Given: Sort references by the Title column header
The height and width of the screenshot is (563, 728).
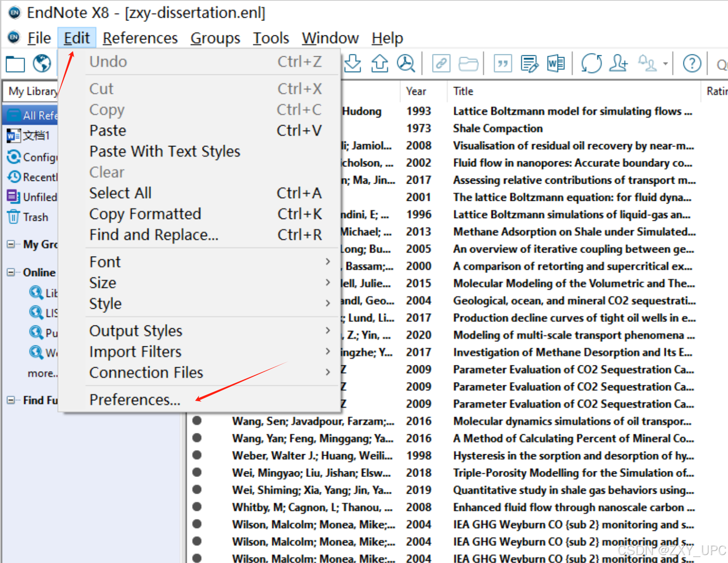Looking at the screenshot, I should click(574, 91).
